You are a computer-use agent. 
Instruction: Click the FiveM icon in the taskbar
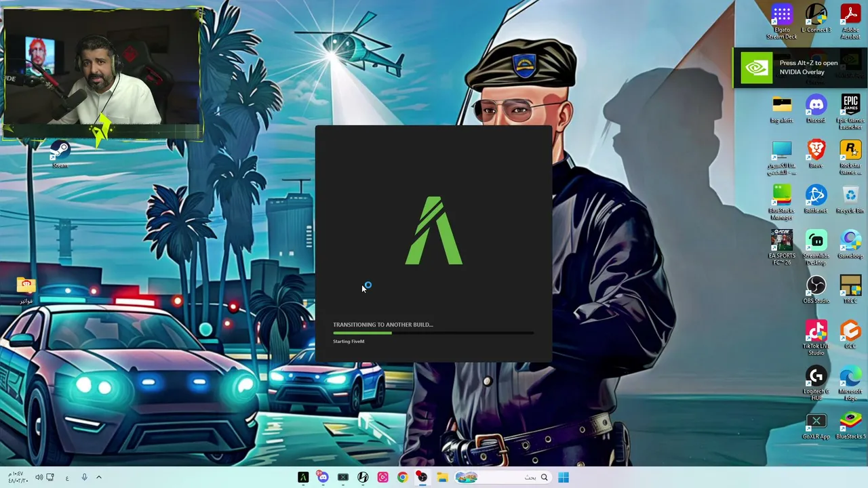tap(303, 477)
